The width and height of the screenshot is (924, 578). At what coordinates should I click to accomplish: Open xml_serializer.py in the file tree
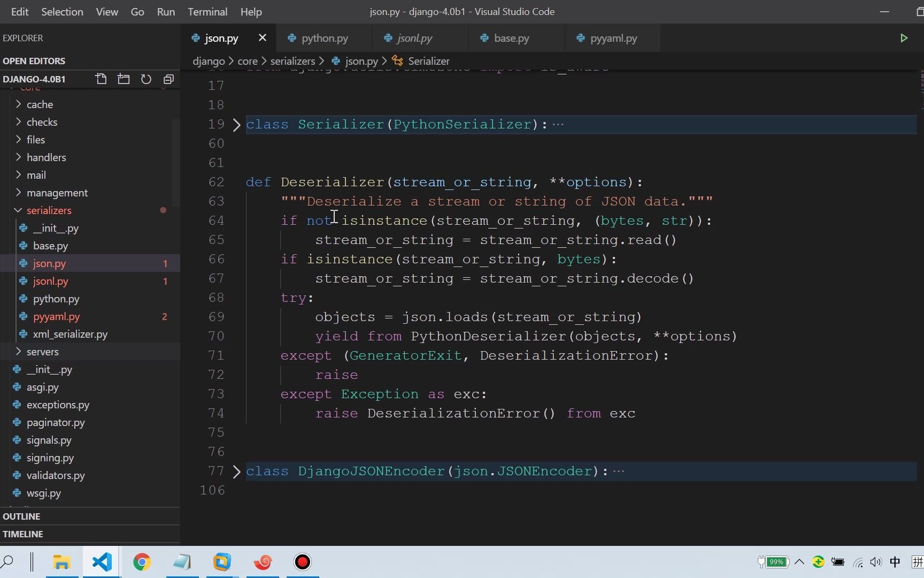pyautogui.click(x=70, y=334)
